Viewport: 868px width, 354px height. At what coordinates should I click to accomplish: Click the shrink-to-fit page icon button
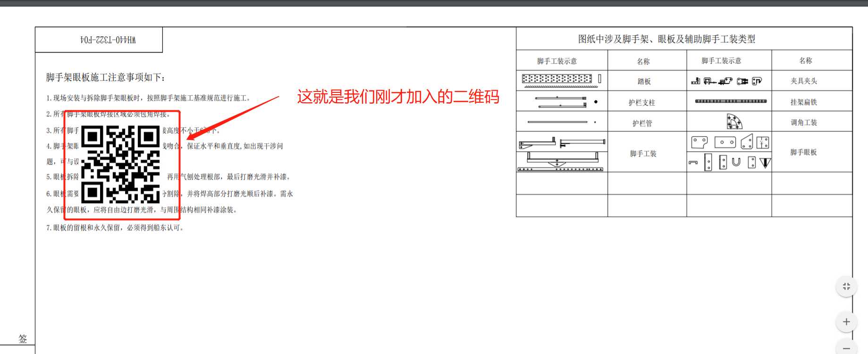846,287
